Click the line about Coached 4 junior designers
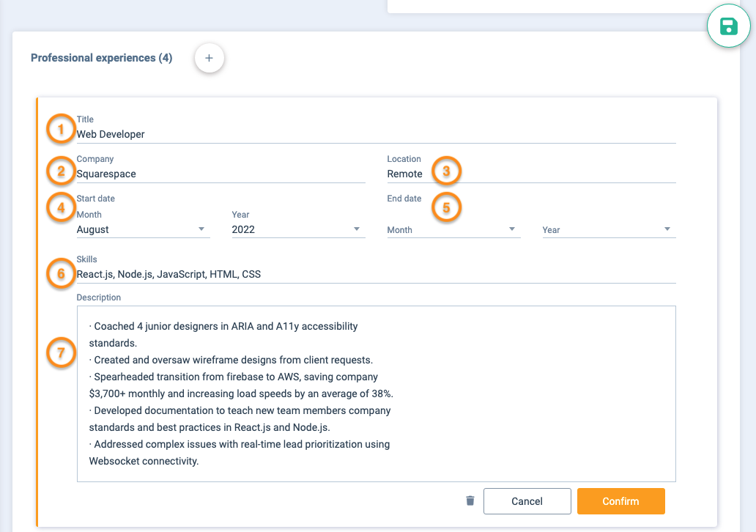Image resolution: width=756 pixels, height=532 pixels. [x=223, y=335]
